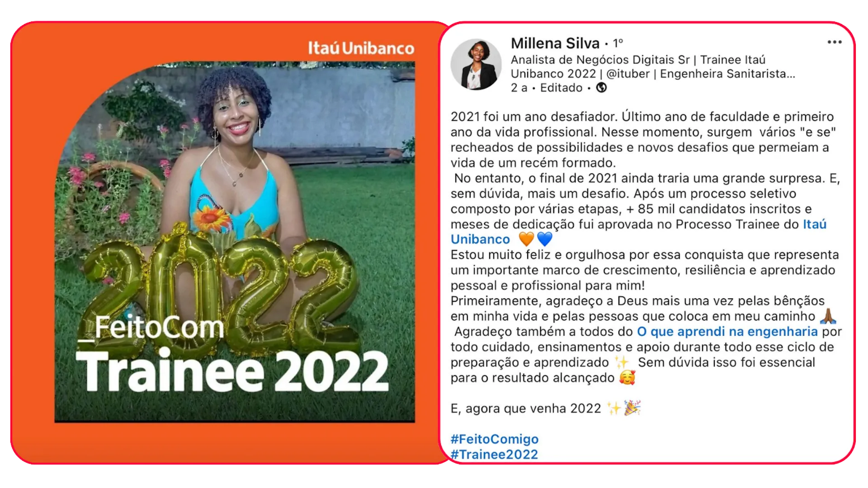Click the folded praying hands emoji
Viewport: 868px width, 488px height.
pos(828,316)
